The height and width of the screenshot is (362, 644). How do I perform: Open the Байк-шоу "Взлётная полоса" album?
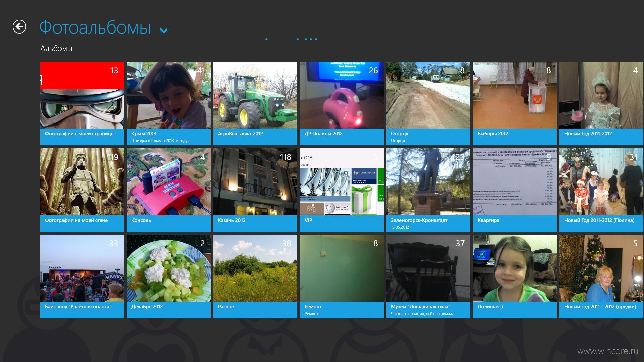[x=82, y=276]
